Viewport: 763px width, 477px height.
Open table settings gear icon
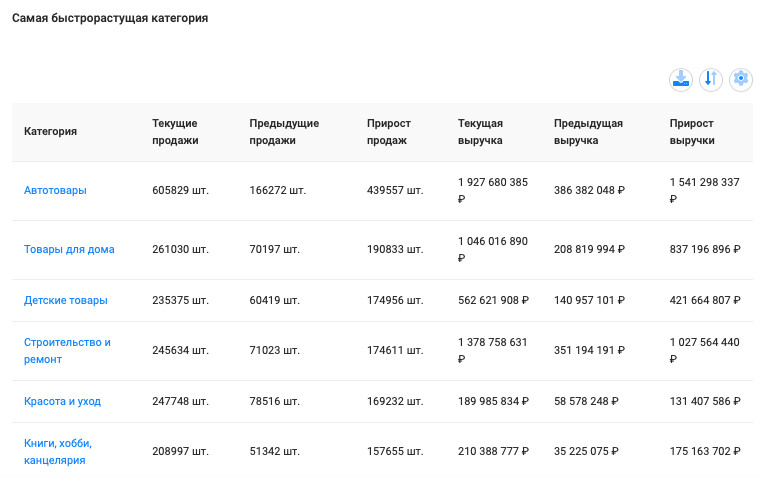point(740,79)
